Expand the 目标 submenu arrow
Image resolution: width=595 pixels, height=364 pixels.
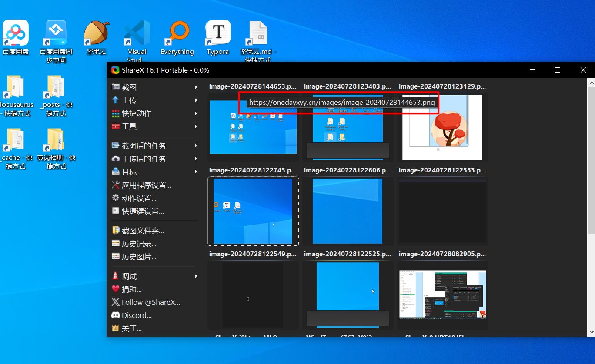[x=196, y=172]
